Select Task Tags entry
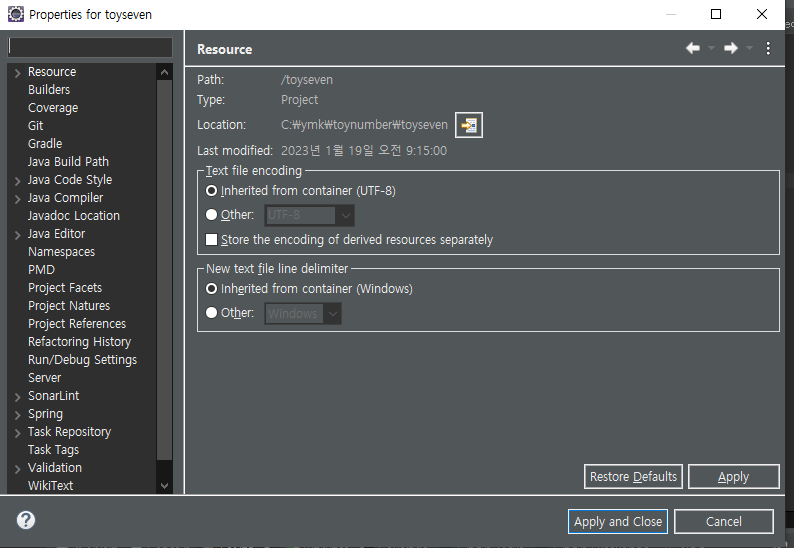 click(x=53, y=450)
